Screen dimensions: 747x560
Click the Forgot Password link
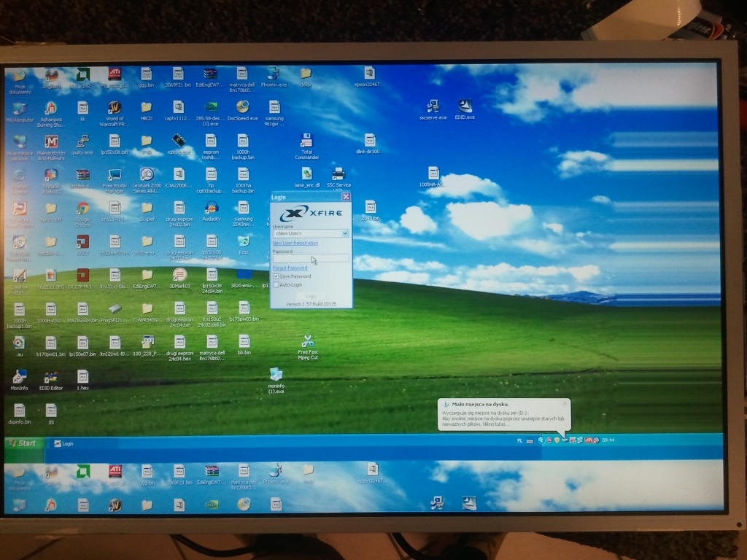tap(290, 268)
